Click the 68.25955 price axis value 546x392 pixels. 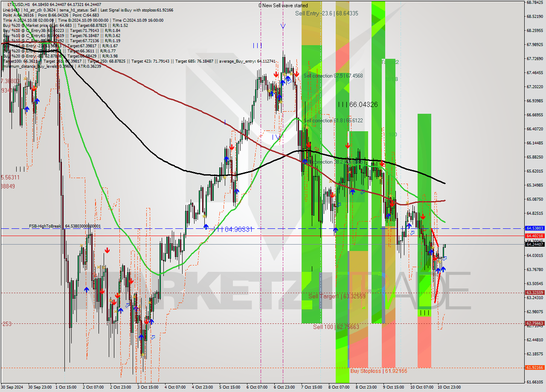click(534, 31)
